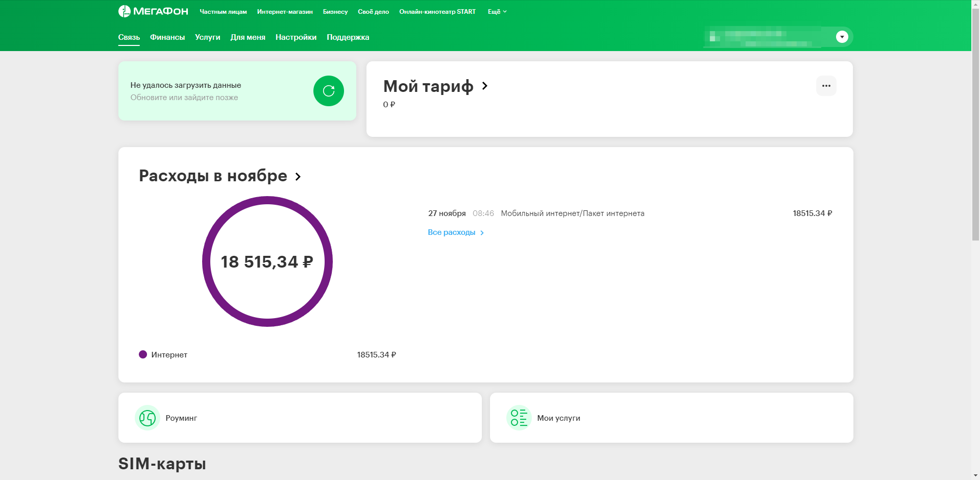
Task: Click the blurred account name field
Action: (763, 37)
